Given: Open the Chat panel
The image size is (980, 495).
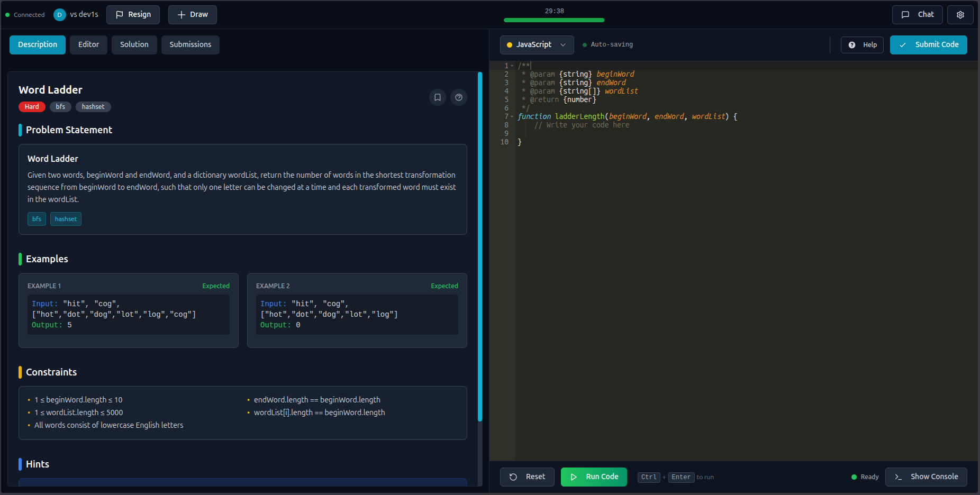Looking at the screenshot, I should click(917, 15).
